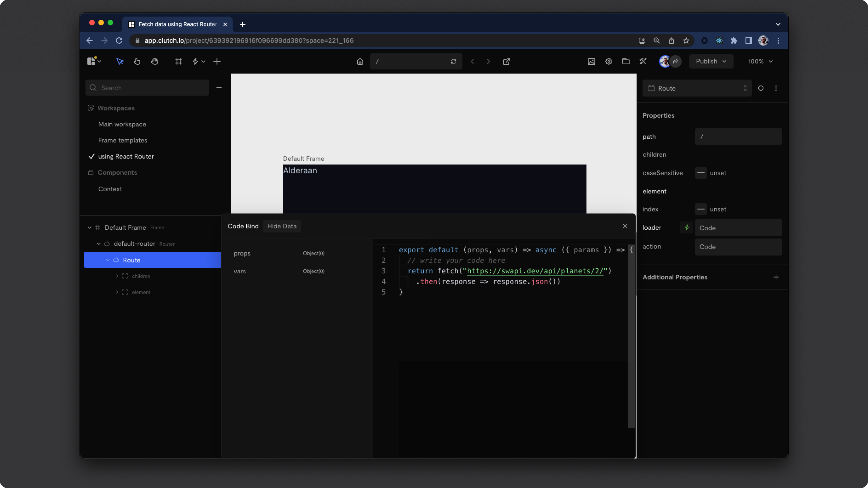Open the image assets icon

[591, 61]
